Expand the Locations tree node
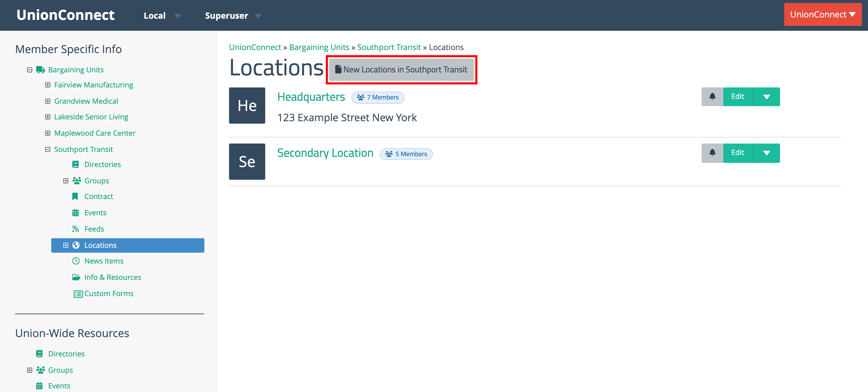Image resolution: width=868 pixels, height=392 pixels. click(x=66, y=245)
